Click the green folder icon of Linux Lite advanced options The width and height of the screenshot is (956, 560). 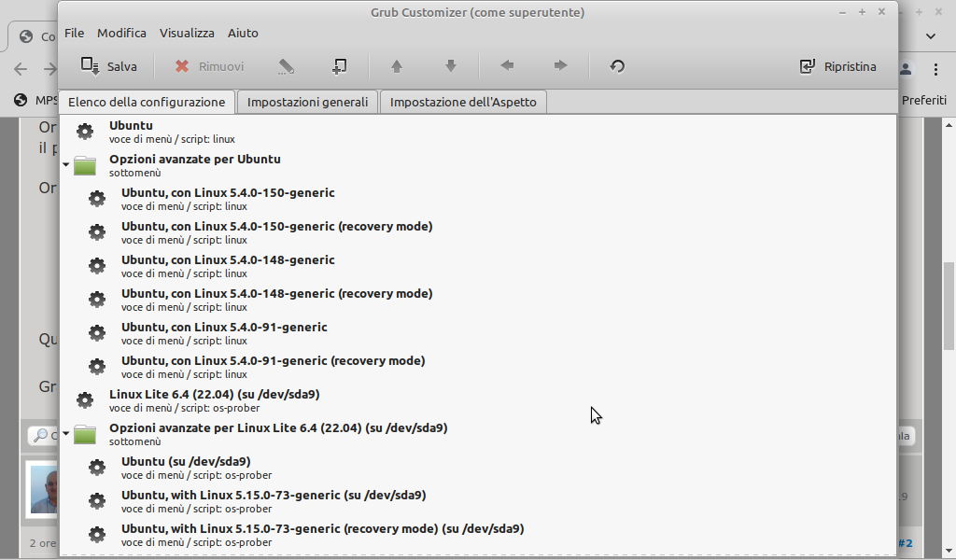pyautogui.click(x=85, y=434)
